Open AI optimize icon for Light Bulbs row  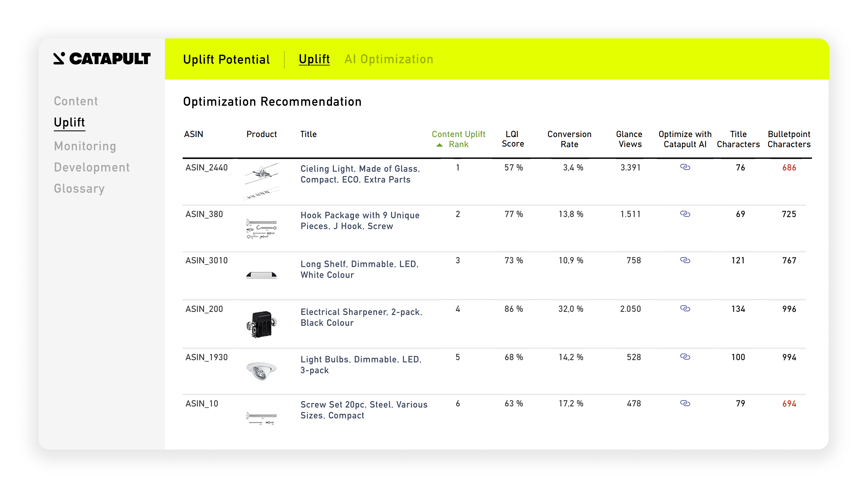tap(685, 357)
